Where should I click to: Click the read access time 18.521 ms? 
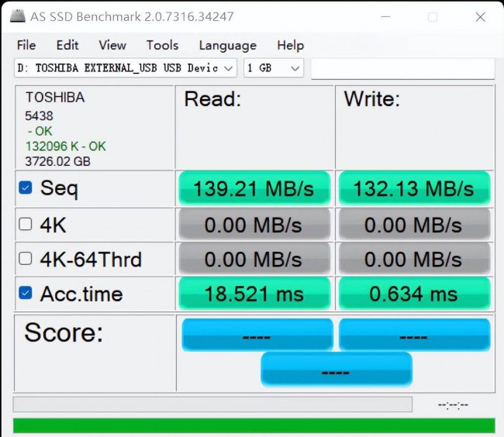point(254,294)
